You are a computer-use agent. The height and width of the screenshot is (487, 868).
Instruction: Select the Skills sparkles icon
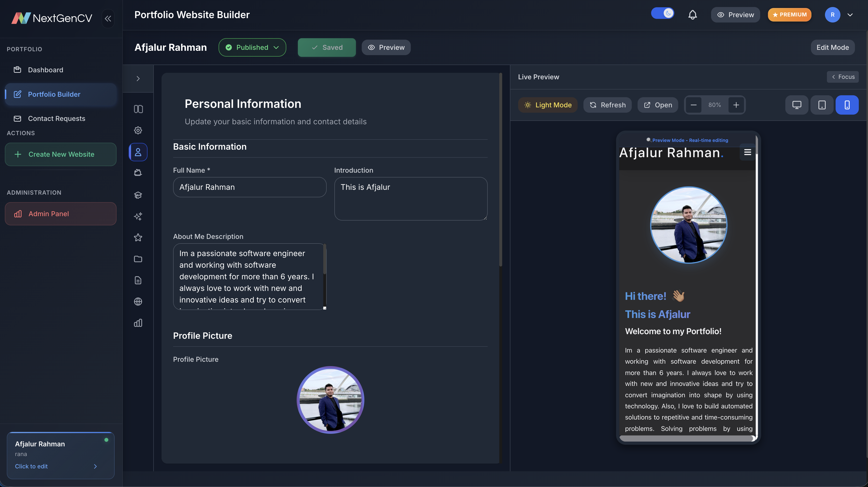click(x=138, y=217)
